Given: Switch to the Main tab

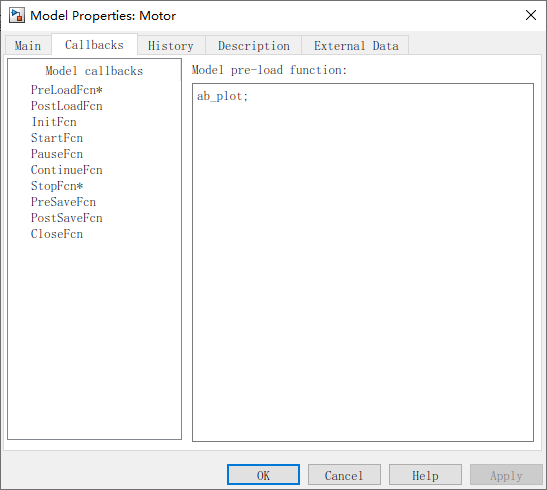Looking at the screenshot, I should pos(28,46).
